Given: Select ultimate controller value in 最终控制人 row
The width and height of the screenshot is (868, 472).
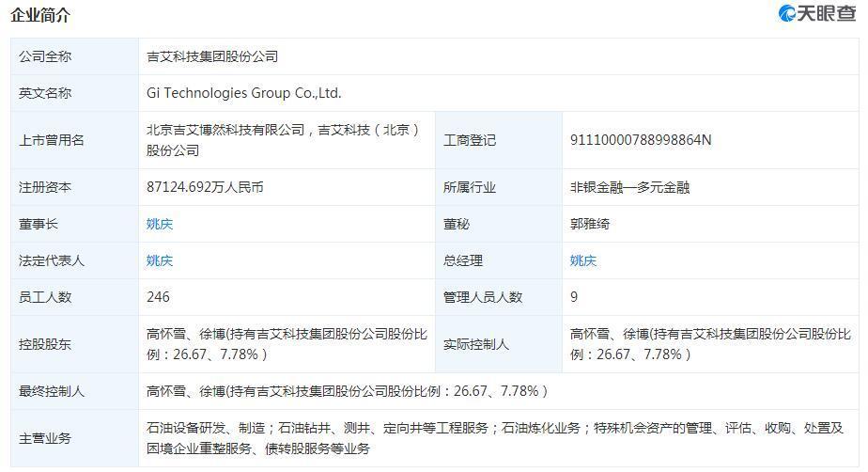Looking at the screenshot, I should [347, 391].
